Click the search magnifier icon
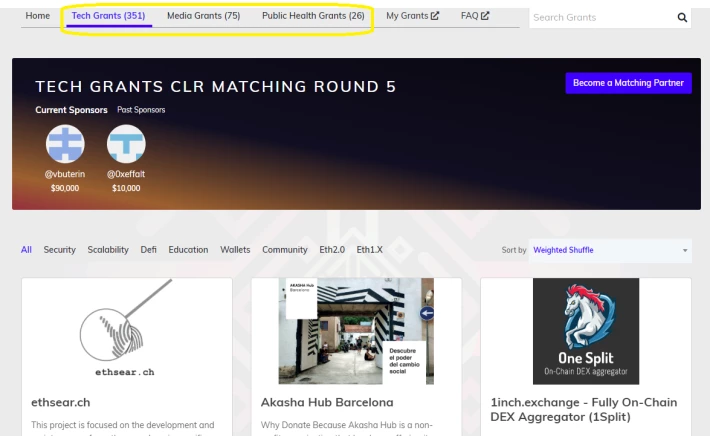Screen dimensions: 710x436 click(x=682, y=18)
